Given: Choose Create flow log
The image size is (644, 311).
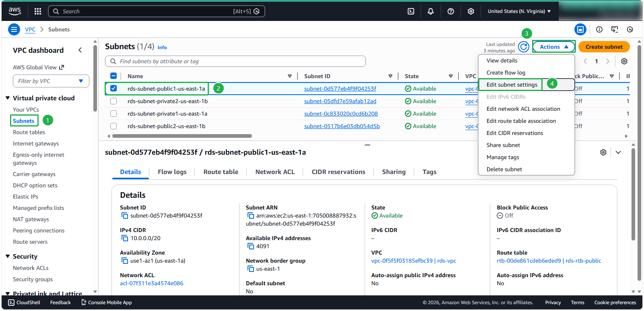Looking at the screenshot, I should point(506,73).
